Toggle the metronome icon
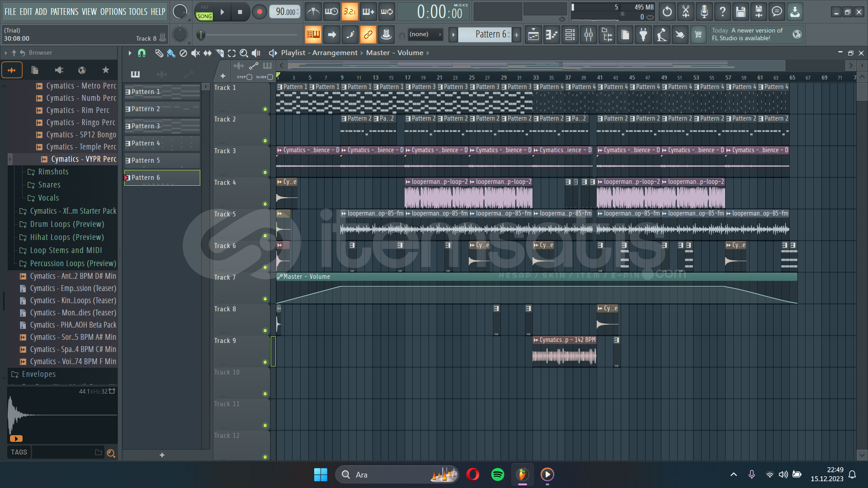Image resolution: width=868 pixels, height=488 pixels. click(313, 12)
